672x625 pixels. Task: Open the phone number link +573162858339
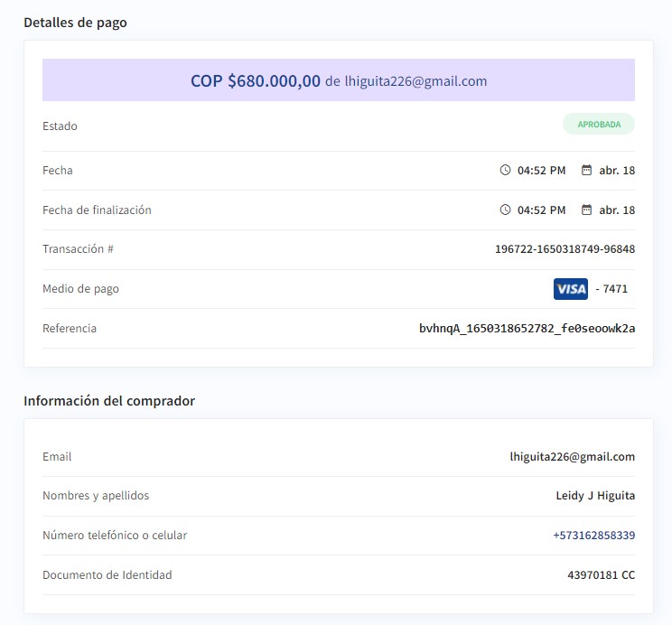pos(593,536)
